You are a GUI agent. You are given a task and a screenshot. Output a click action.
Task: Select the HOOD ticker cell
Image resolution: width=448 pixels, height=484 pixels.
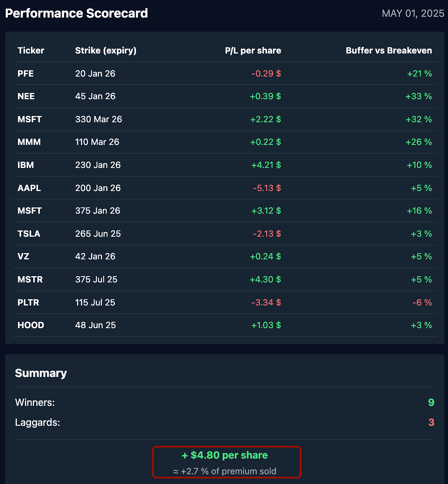coord(31,325)
